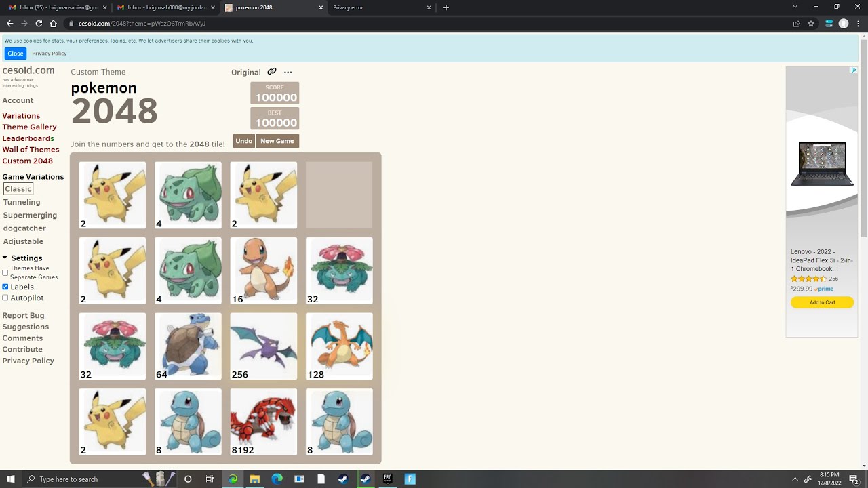Click Add to Cart on Lenovo ad
Image resolution: width=868 pixels, height=488 pixels.
coord(822,302)
